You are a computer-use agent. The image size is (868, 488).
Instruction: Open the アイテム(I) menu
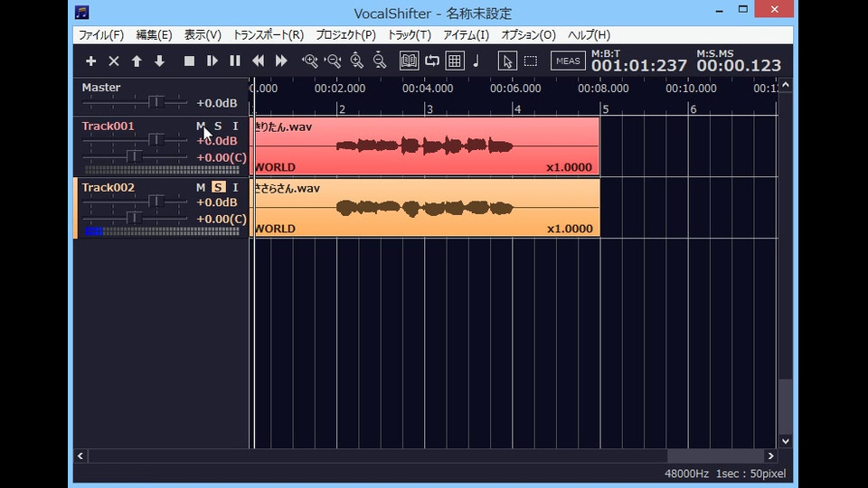coord(467,35)
